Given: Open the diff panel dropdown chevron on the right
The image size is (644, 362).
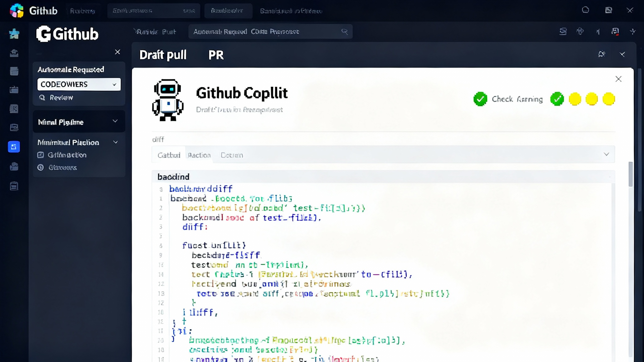Looking at the screenshot, I should click(607, 154).
